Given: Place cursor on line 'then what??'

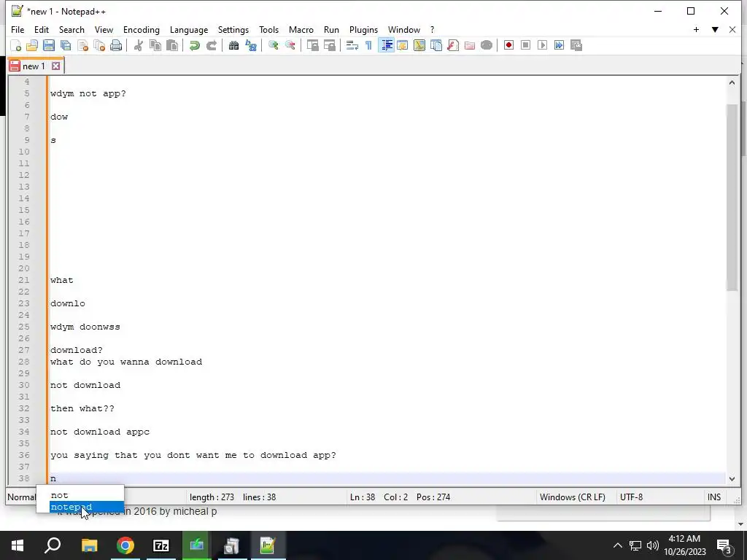Looking at the screenshot, I should coord(82,408).
